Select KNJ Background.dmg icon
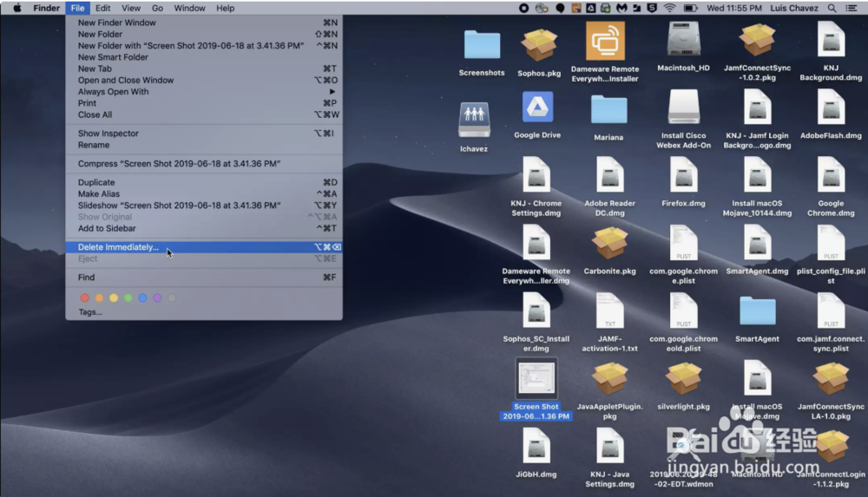 [831, 40]
